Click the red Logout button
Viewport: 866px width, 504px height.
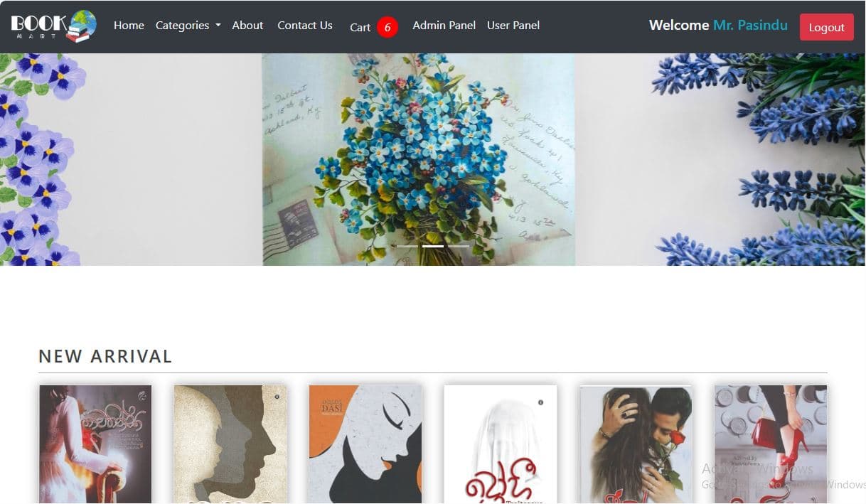click(x=826, y=27)
